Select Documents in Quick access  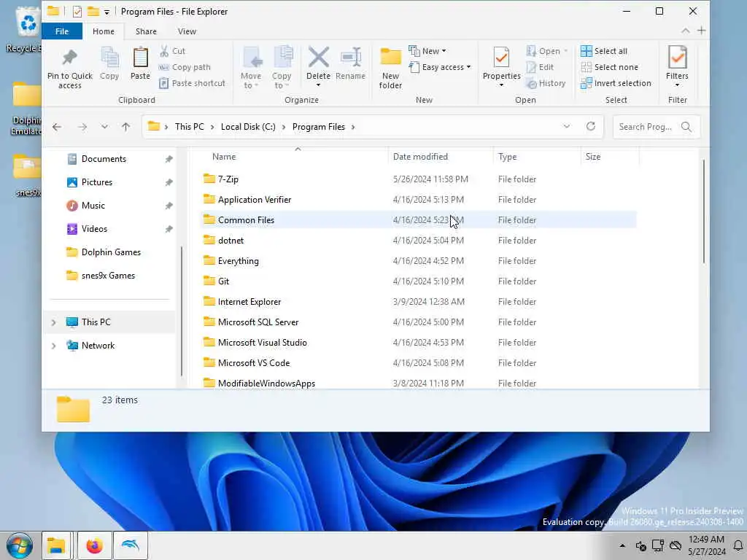(104, 159)
